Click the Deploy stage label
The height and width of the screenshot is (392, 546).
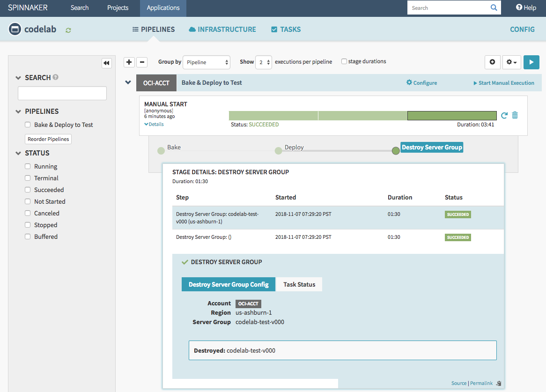click(294, 147)
